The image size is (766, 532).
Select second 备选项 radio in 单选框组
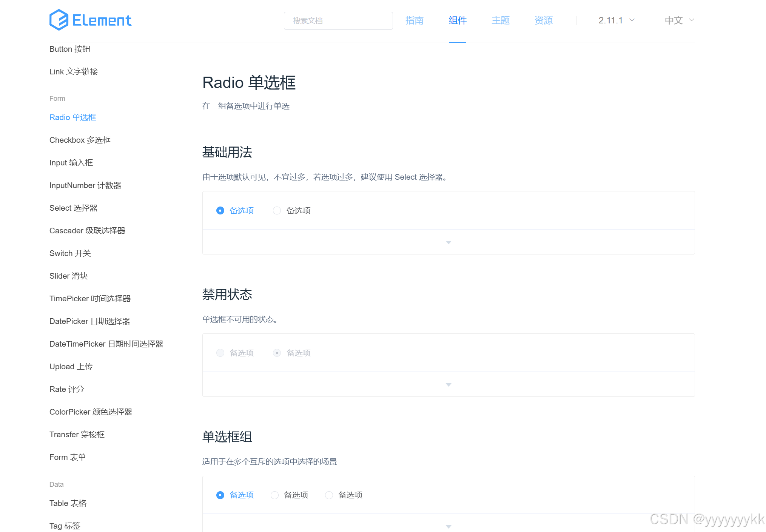tap(290, 495)
